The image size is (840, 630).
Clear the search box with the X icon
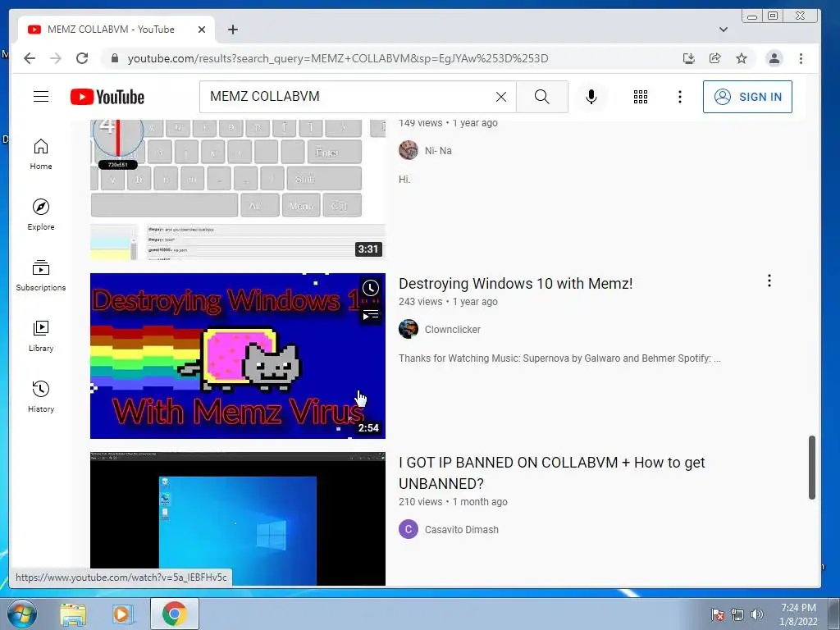pos(501,97)
